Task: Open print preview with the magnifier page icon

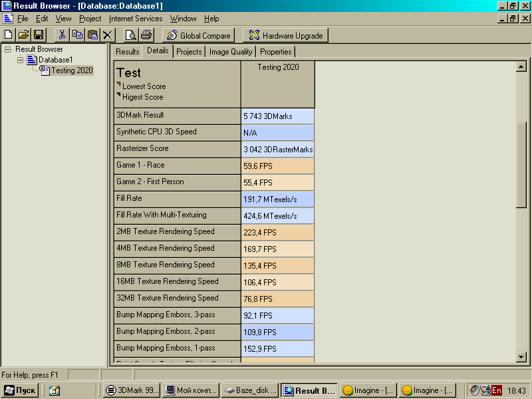Action: point(130,35)
